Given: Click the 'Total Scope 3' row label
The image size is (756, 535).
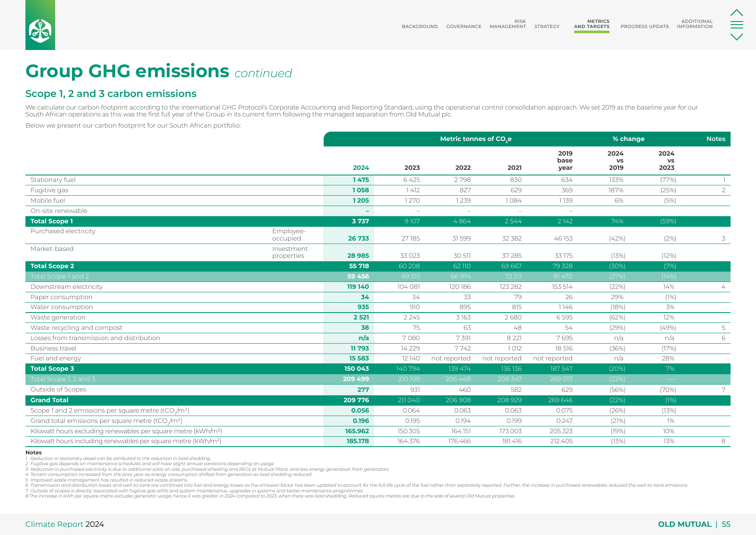Looking at the screenshot, I should tap(52, 369).
